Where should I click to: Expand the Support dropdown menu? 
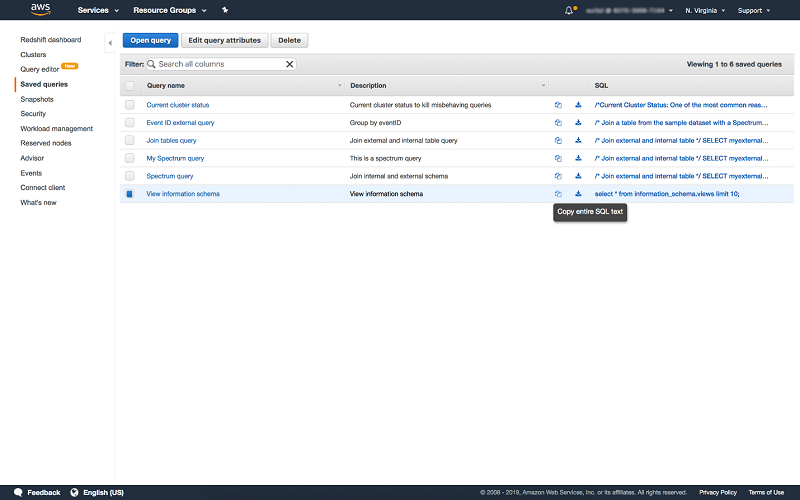[754, 10]
